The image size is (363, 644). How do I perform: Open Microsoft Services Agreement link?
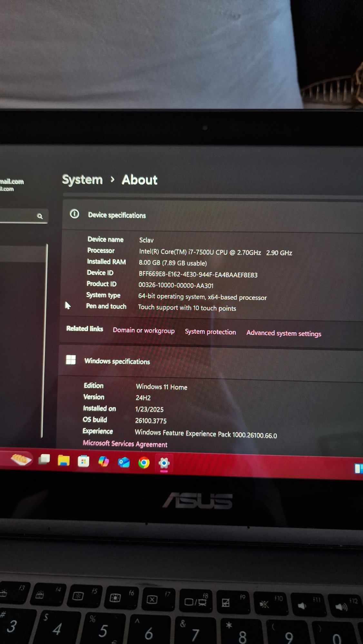click(125, 444)
